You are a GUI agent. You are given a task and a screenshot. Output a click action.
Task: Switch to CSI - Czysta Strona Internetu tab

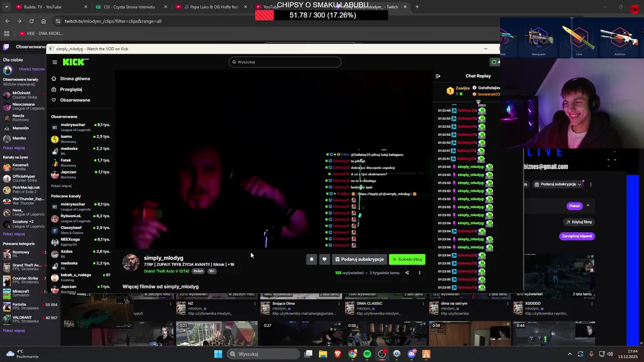tap(131, 7)
